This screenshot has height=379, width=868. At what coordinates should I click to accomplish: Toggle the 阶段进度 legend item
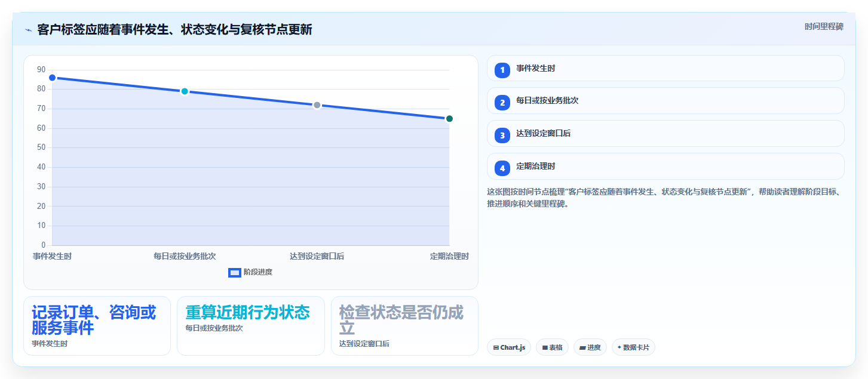[x=250, y=272]
